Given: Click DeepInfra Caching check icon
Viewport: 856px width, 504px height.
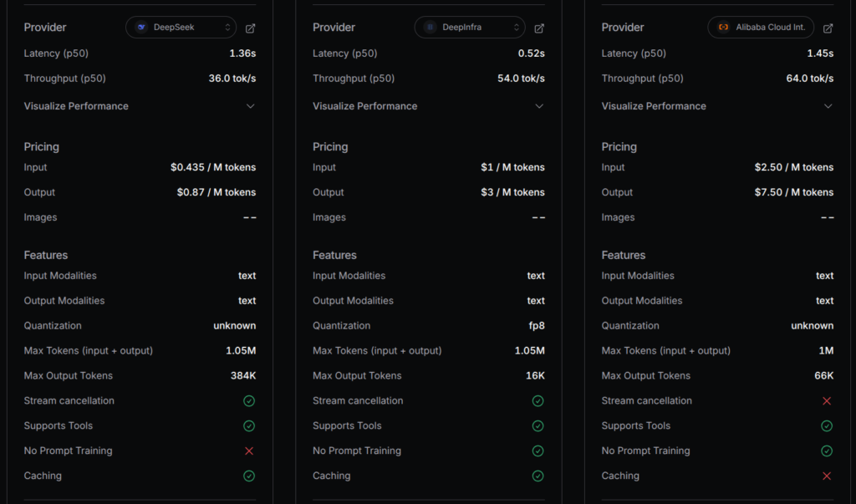Looking at the screenshot, I should click(538, 476).
